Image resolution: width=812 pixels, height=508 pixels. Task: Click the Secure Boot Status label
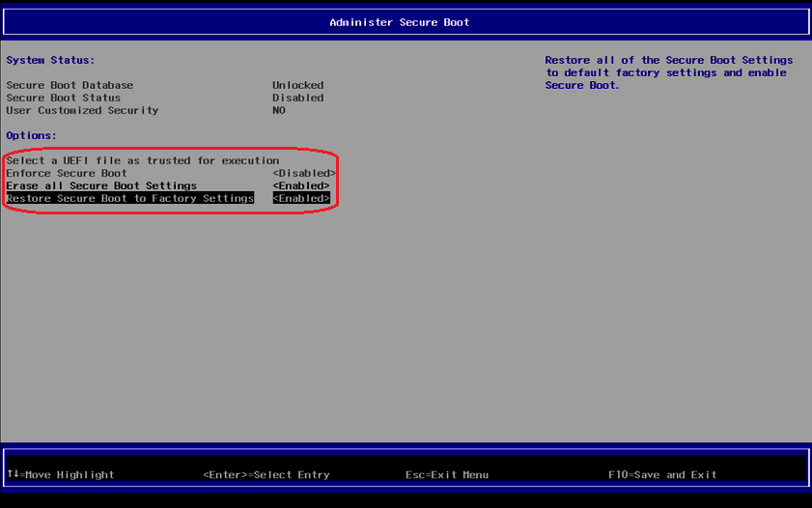click(64, 98)
